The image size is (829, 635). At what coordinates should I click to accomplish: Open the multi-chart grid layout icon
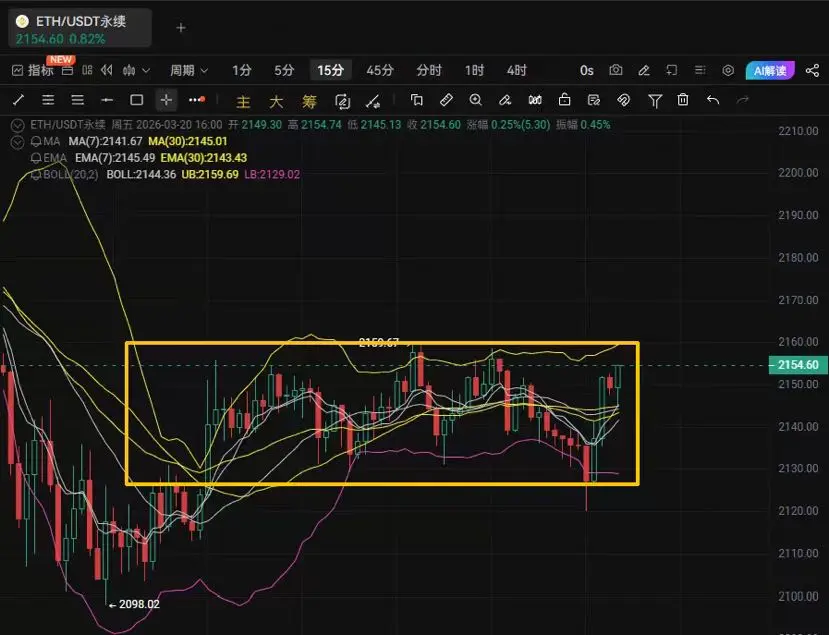[87, 70]
